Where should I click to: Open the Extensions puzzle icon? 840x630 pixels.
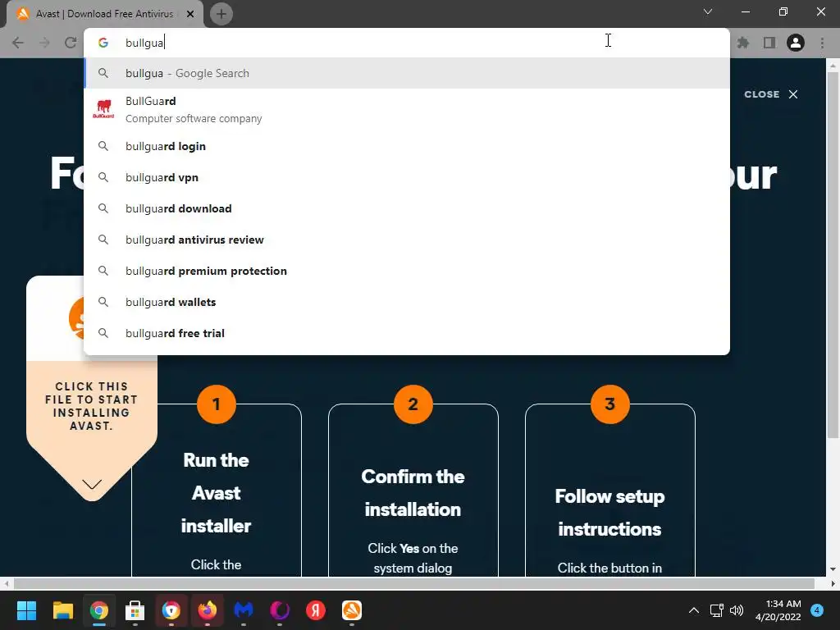click(743, 43)
